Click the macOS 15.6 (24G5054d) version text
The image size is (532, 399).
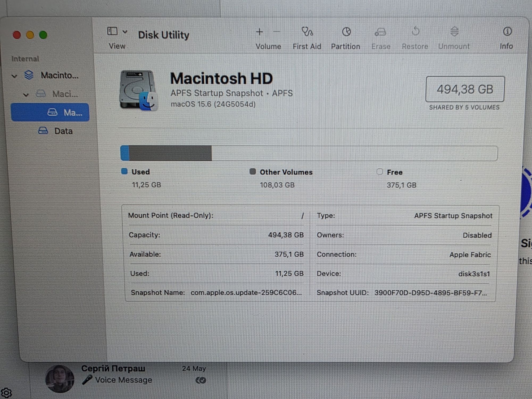[213, 104]
